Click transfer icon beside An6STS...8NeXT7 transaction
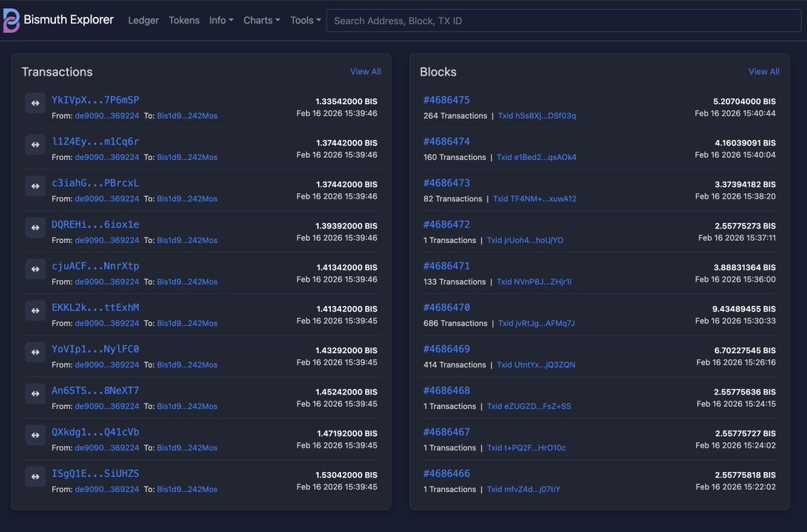Screen dimensions: 807x532 click(x=35, y=393)
